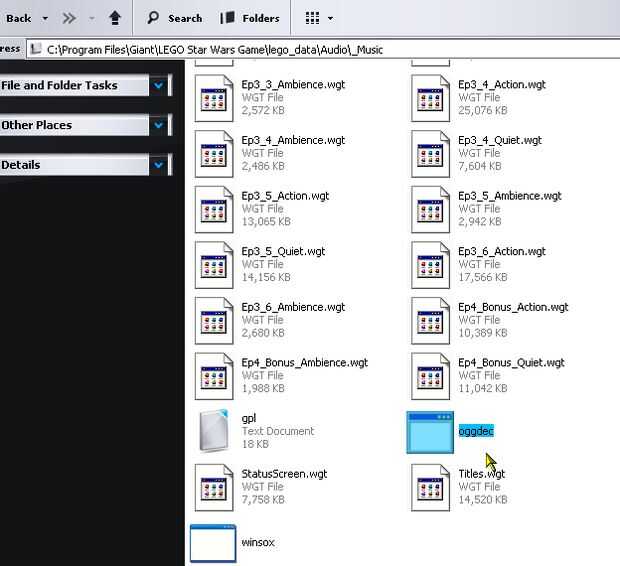Viewport: 620px width, 566px height.
Task: Click the folder icon in address bar
Action: (x=36, y=49)
